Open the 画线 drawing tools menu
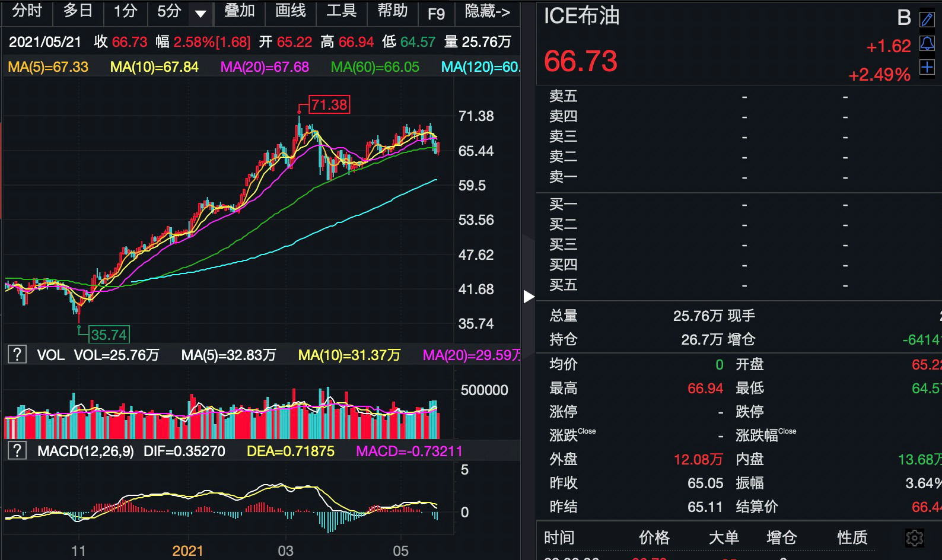942x560 pixels. coord(290,11)
